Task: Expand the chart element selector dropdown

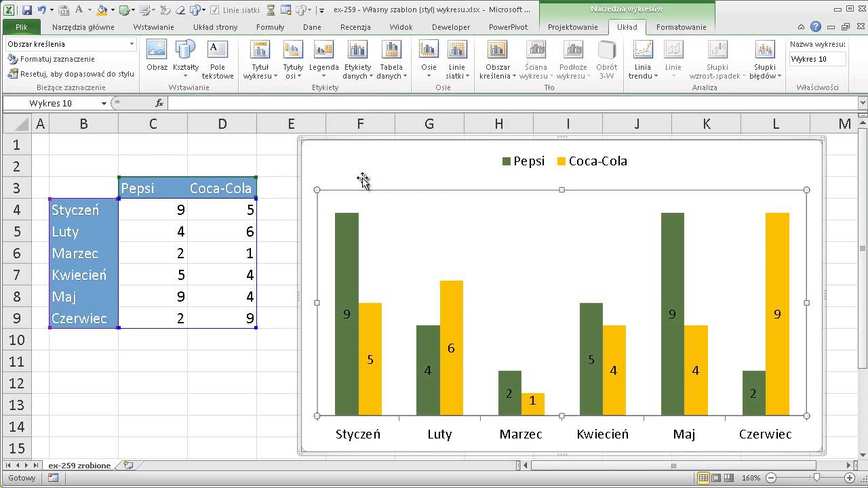Action: (x=132, y=44)
